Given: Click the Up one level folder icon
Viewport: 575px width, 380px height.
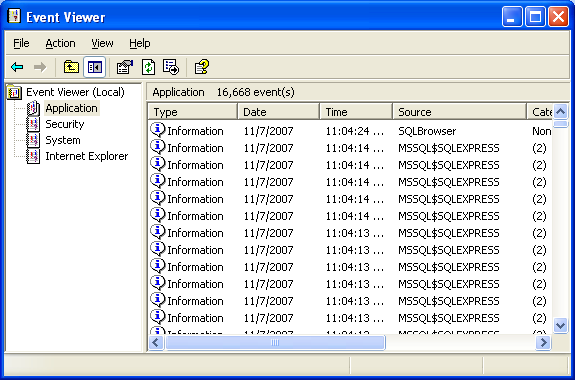Looking at the screenshot, I should pyautogui.click(x=71, y=67).
